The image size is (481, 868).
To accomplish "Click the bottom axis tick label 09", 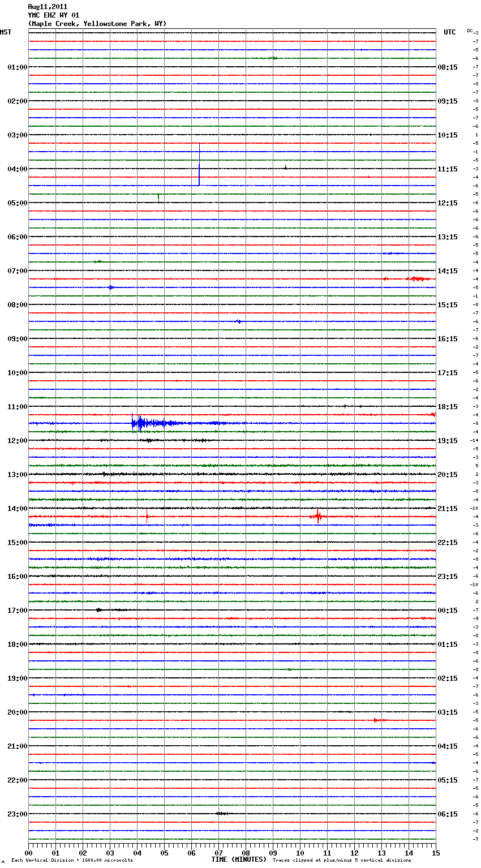I will [x=273, y=853].
